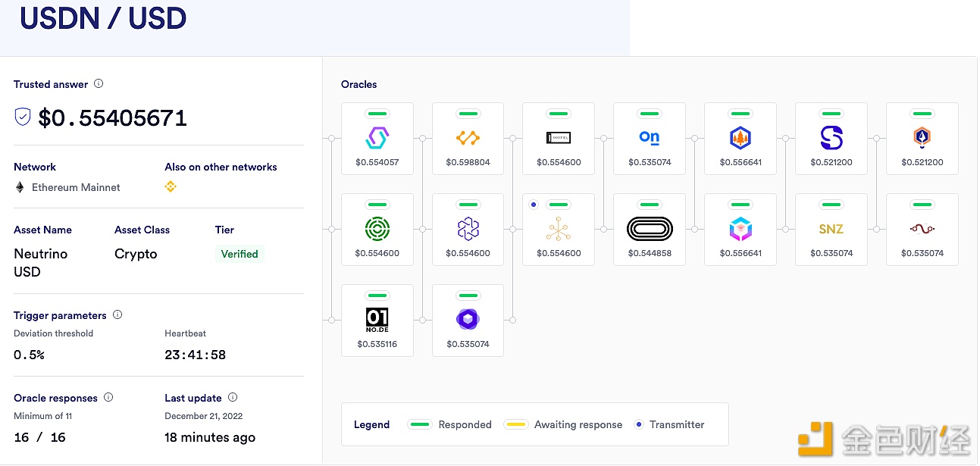Click the yellow Awaiting response legend indicator
The width and height of the screenshot is (980, 466).
coord(515,424)
